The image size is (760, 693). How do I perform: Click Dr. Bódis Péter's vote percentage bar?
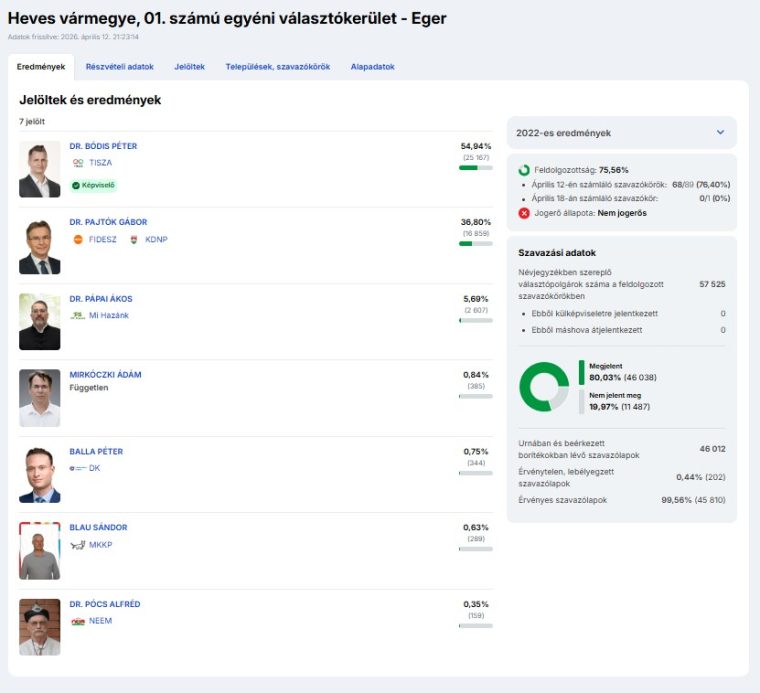point(475,168)
